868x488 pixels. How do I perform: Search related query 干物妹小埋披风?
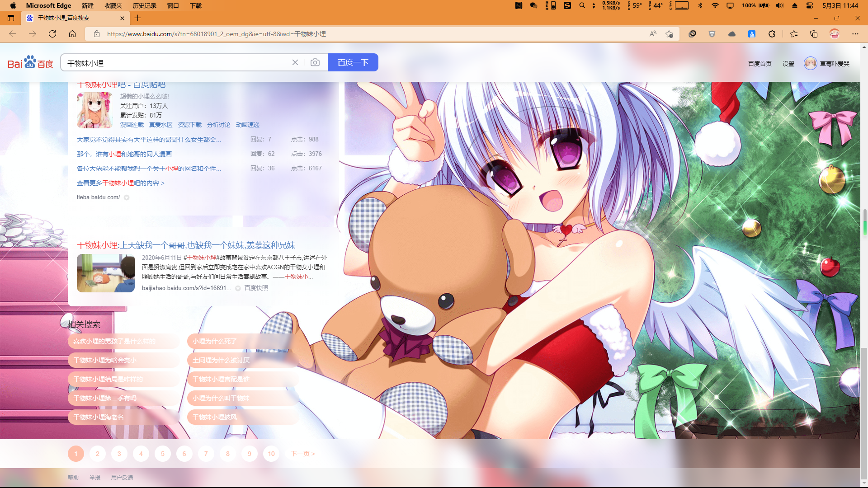243,417
